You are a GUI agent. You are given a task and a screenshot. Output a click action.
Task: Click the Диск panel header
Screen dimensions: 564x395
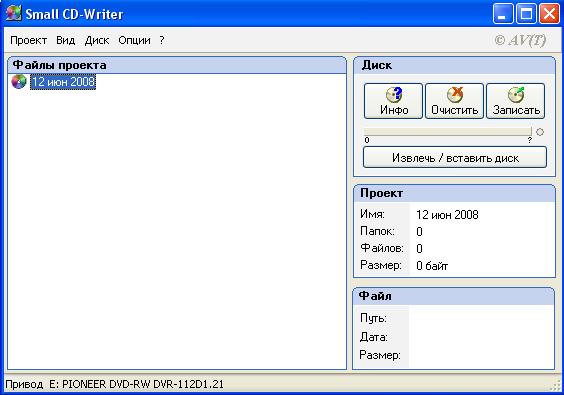455,65
